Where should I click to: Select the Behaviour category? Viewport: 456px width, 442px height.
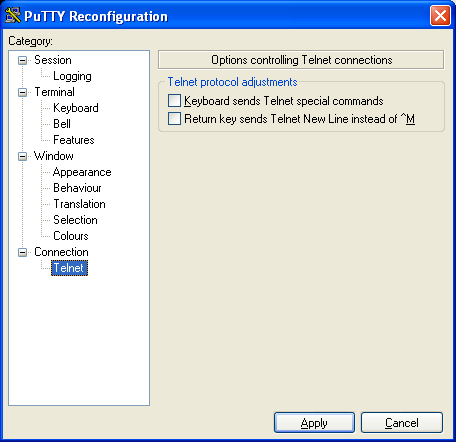click(77, 188)
